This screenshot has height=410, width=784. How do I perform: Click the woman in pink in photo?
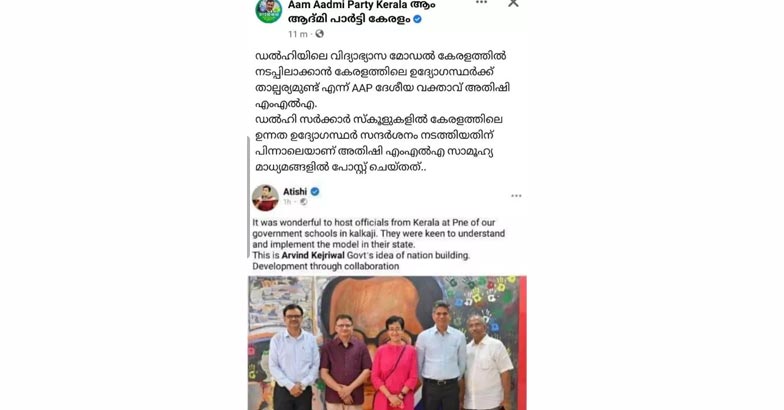point(394,364)
